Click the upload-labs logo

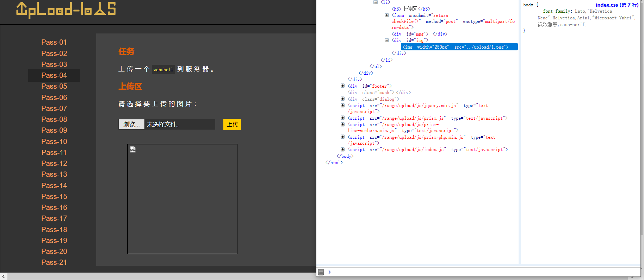66,10
